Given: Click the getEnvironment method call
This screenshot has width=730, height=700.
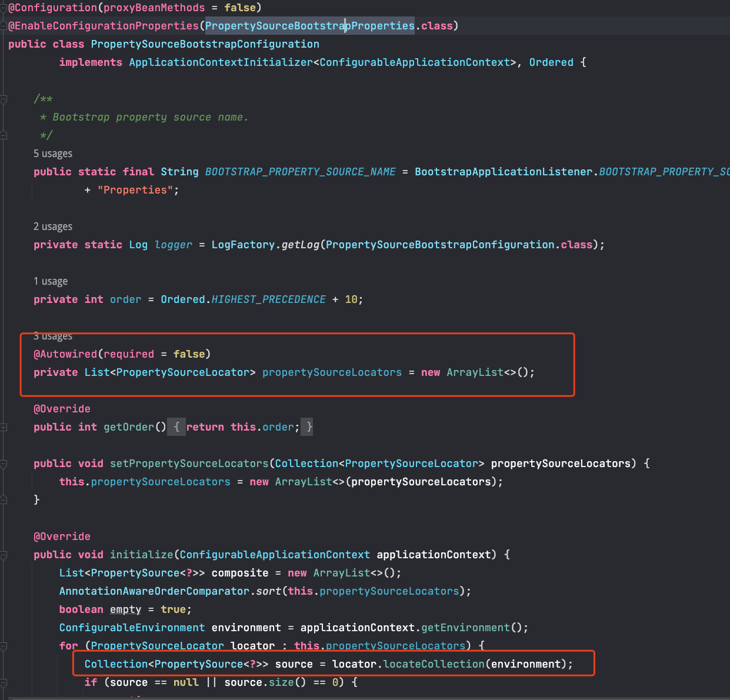Looking at the screenshot, I should [x=466, y=628].
